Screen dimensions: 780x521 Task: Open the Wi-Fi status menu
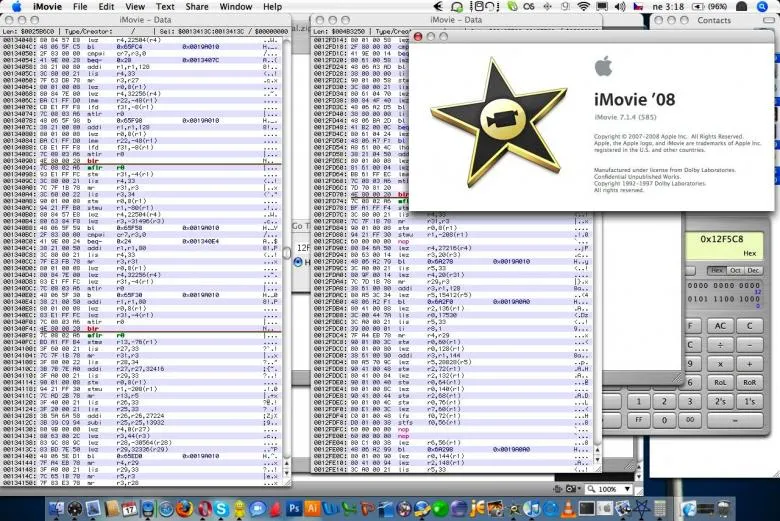point(584,6)
